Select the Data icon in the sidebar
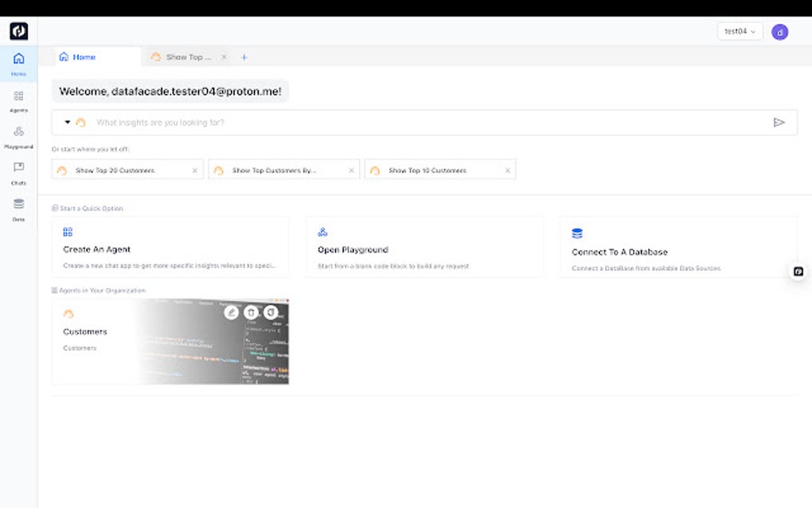The image size is (812, 508). (18, 203)
